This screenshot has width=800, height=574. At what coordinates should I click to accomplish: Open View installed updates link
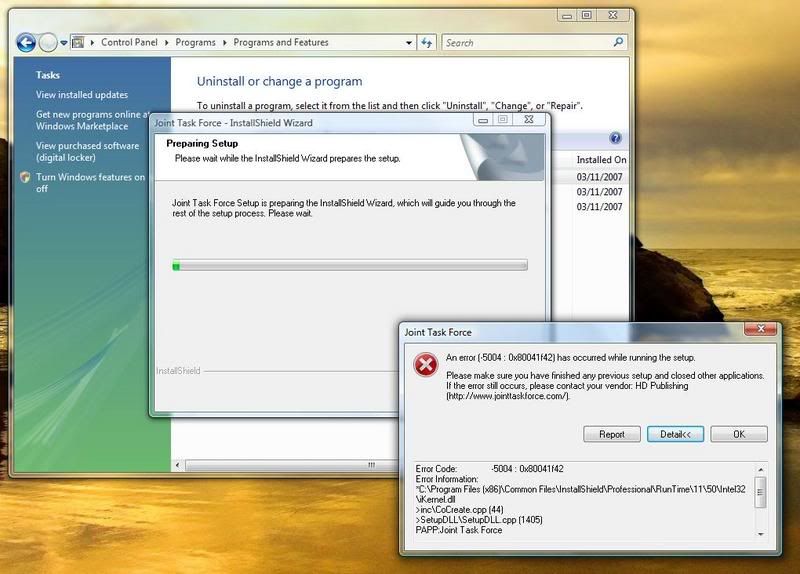(82, 95)
